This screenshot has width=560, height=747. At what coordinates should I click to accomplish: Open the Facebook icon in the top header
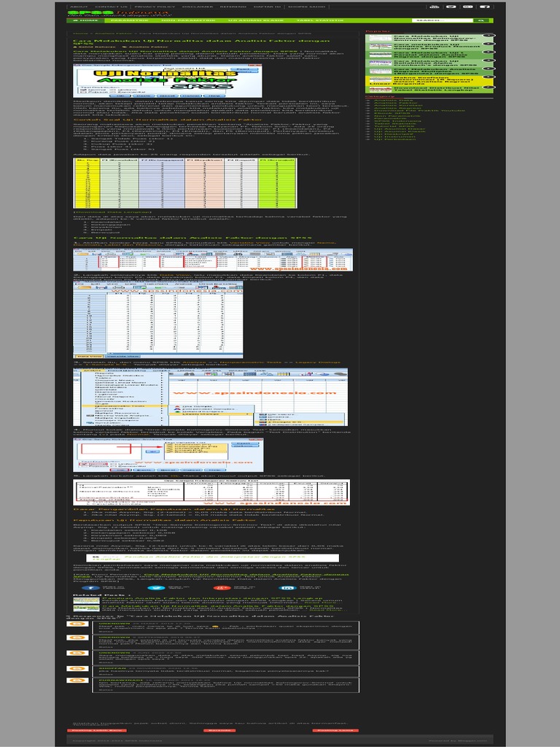click(x=485, y=7)
